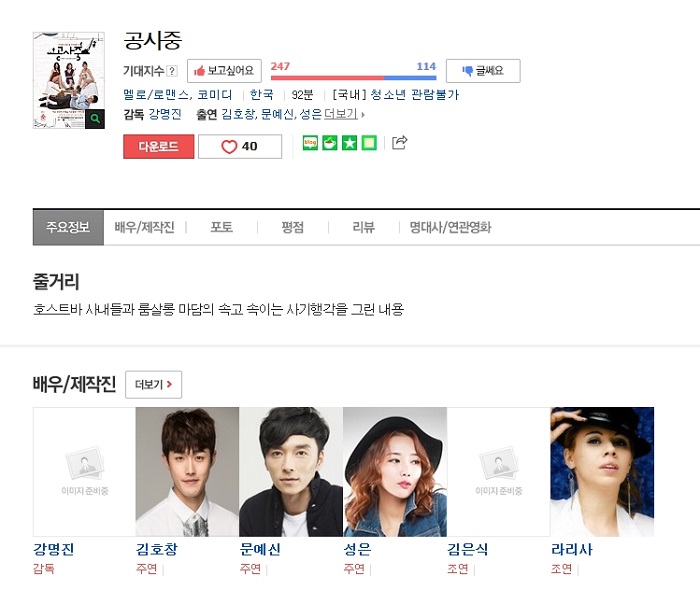Click the expectation ratio red-blue bar
Image resolution: width=700 pixels, height=604 pixels.
point(353,78)
